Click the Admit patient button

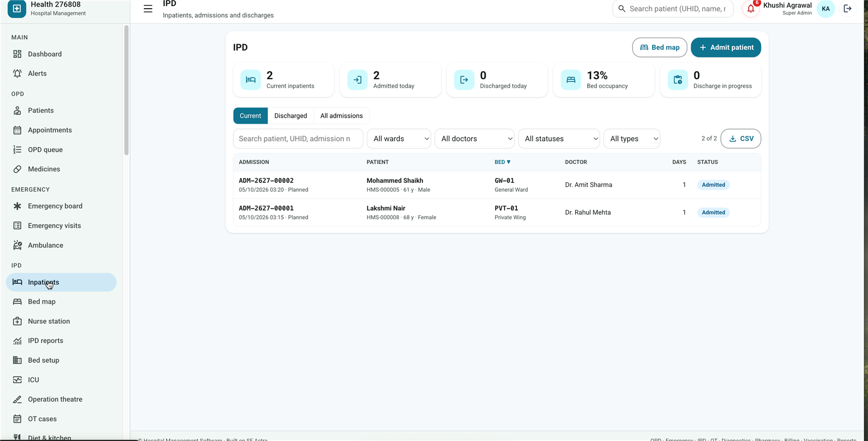(x=726, y=47)
